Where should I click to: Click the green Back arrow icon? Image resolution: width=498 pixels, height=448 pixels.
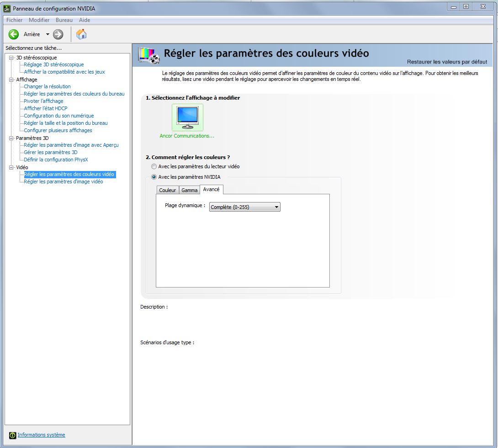point(14,34)
